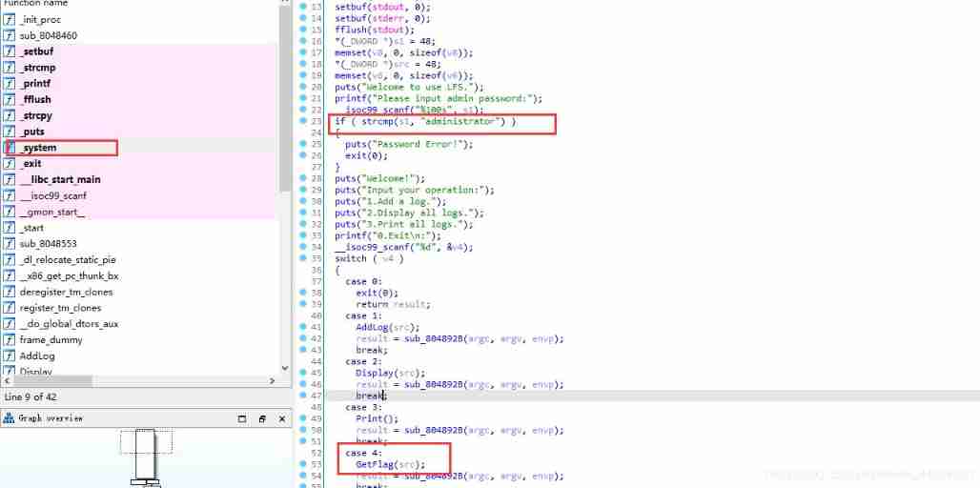Image resolution: width=980 pixels, height=488 pixels.
Task: Click the fflush(stdout) code line
Action: pos(375,30)
